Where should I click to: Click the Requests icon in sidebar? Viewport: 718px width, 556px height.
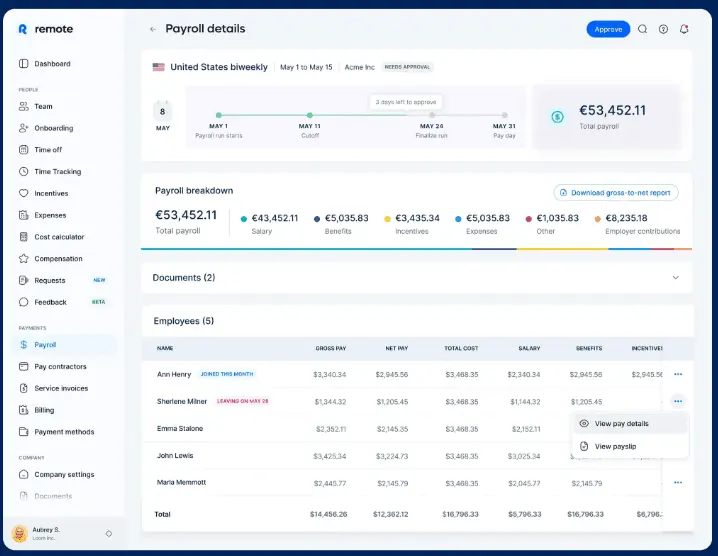[23, 280]
